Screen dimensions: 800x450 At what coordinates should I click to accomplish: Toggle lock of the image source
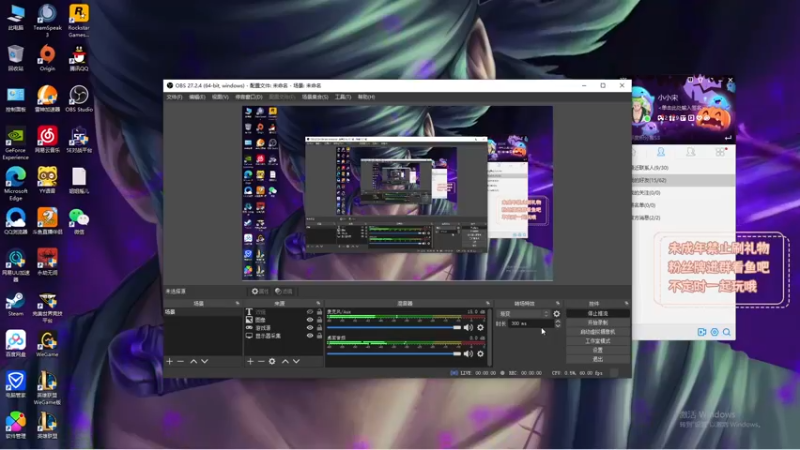319,320
